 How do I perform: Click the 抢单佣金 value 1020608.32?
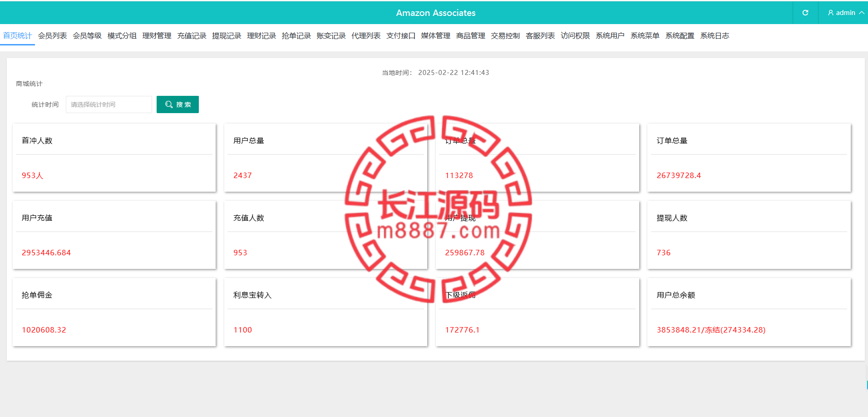(x=44, y=330)
